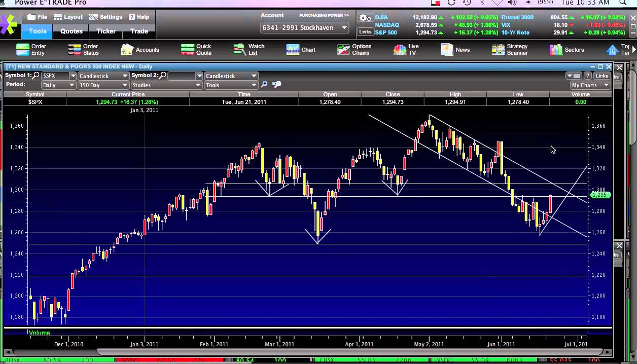Click the chart help question mark
Image resolution: width=637 pixels, height=364 pixels.
588,76
